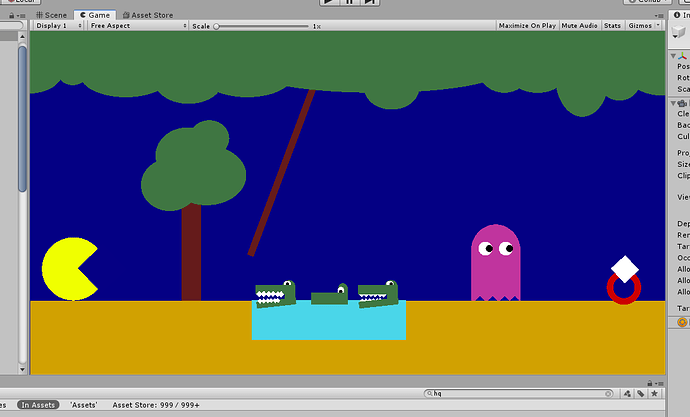Switch to the Scene tab
Viewport: 690px width, 417px height.
pyautogui.click(x=52, y=15)
